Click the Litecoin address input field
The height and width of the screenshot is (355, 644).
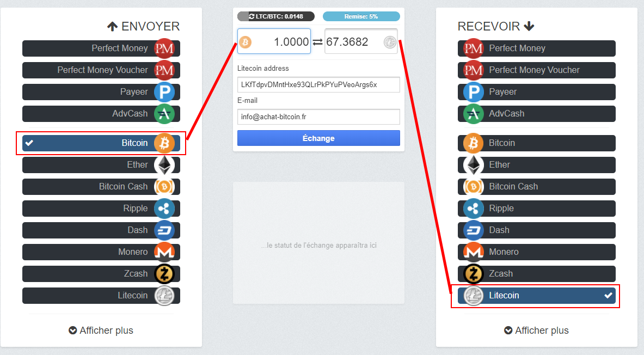(318, 84)
